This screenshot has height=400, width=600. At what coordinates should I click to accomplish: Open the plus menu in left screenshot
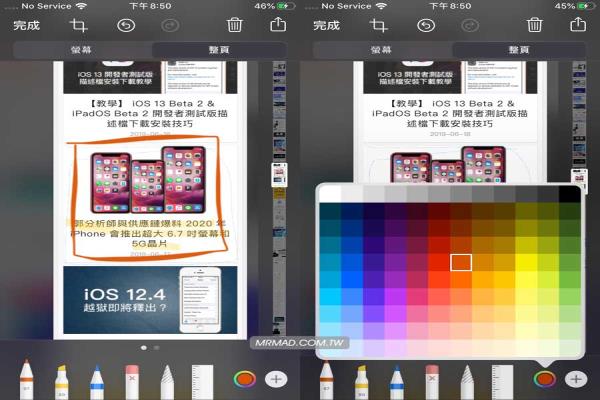pyautogui.click(x=276, y=379)
